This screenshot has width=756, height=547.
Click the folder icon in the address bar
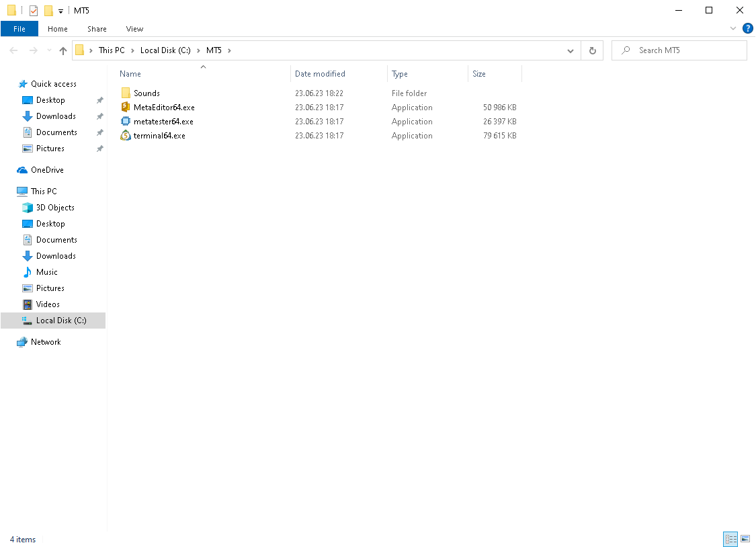pyautogui.click(x=79, y=50)
